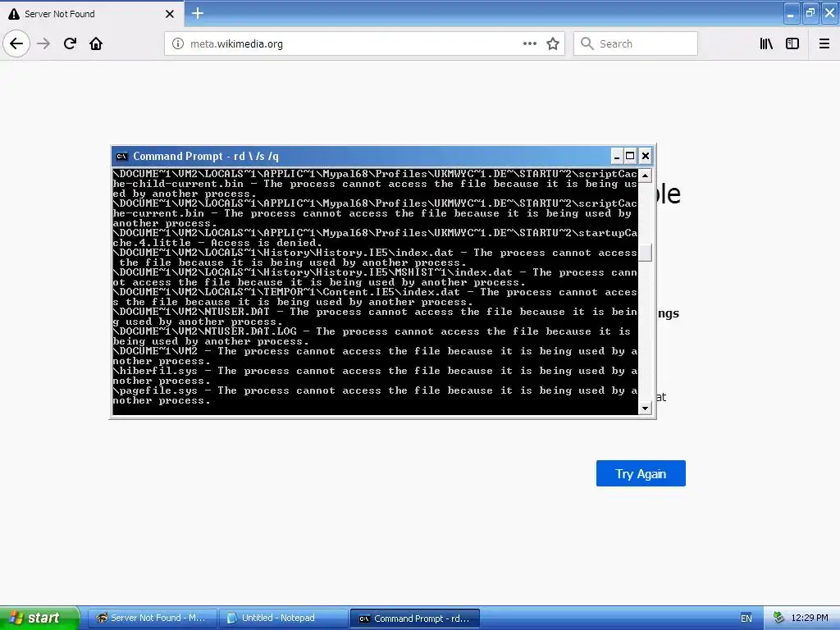Restore down the browser window

[x=810, y=13]
